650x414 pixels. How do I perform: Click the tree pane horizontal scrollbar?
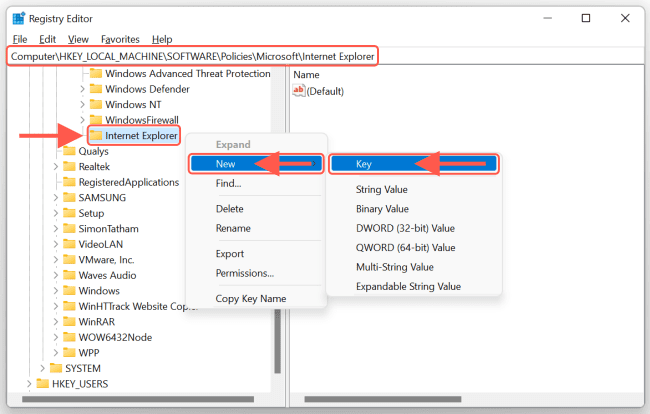140,400
